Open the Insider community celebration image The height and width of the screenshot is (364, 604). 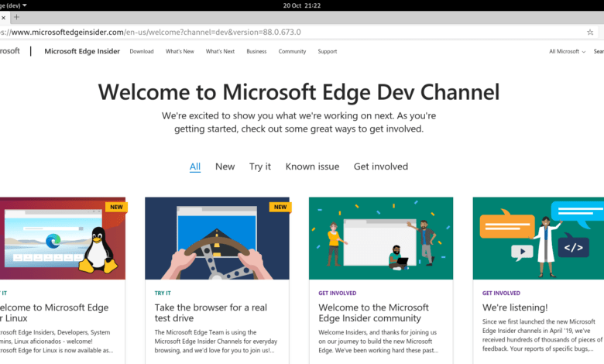pos(381,239)
